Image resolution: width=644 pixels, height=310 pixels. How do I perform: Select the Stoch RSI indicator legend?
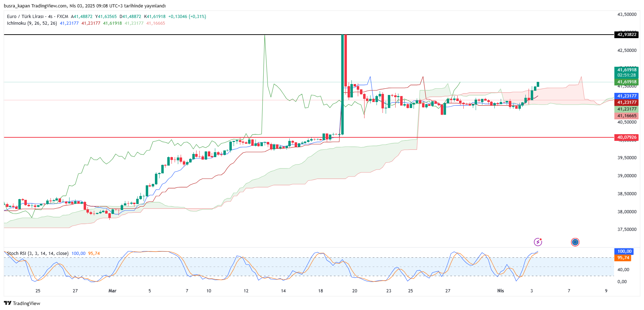point(37,254)
